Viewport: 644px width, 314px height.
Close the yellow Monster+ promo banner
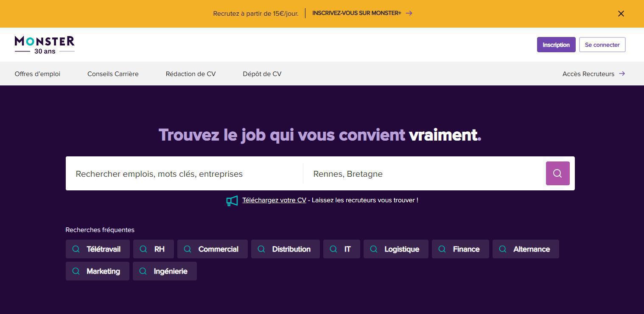pyautogui.click(x=621, y=14)
